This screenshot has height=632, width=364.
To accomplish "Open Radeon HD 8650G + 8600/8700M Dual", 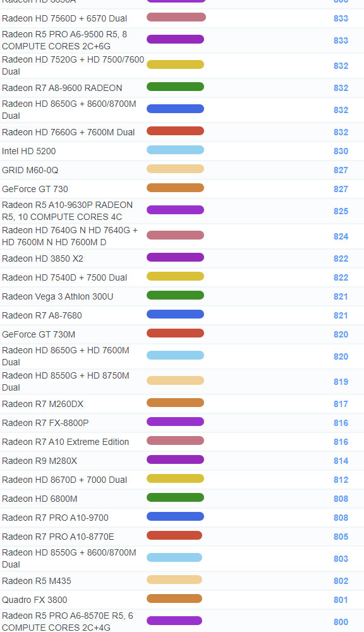I will click(69, 109).
